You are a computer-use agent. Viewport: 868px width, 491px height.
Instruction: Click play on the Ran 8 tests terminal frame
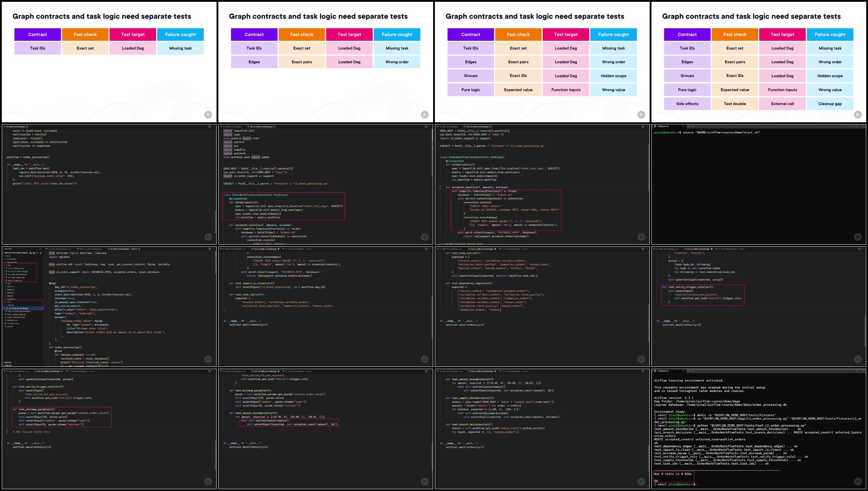tap(858, 481)
